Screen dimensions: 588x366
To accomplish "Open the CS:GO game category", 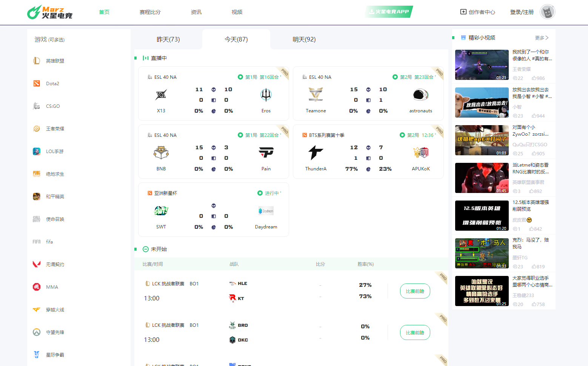I will pos(36,106).
